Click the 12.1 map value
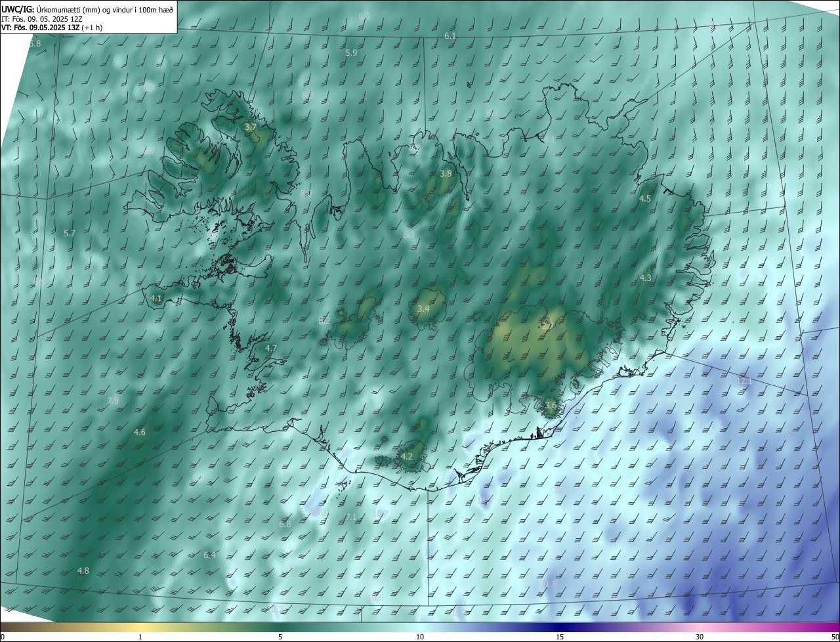 pyautogui.click(x=744, y=381)
